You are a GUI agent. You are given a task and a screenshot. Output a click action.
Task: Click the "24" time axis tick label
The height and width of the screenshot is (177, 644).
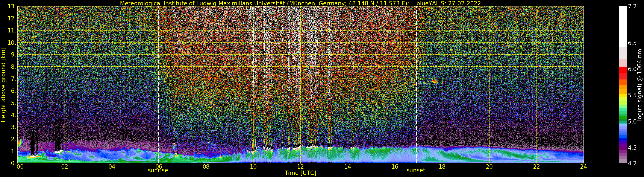(x=583, y=167)
